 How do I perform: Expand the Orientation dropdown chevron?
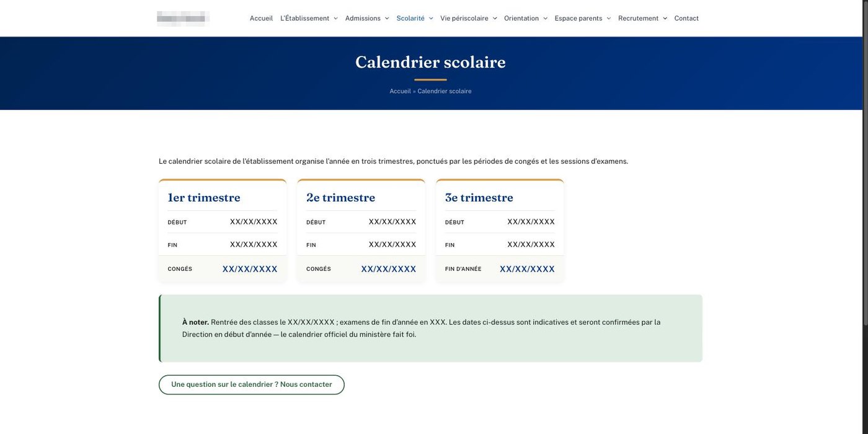click(x=546, y=19)
